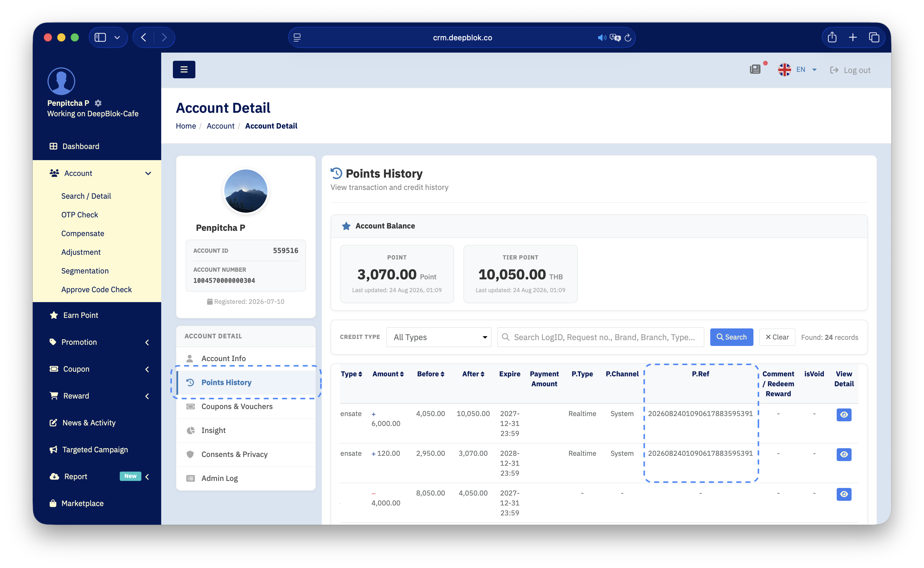The image size is (924, 568).
Task: Click Penpitcha P profile mountain photo
Action: click(x=246, y=191)
